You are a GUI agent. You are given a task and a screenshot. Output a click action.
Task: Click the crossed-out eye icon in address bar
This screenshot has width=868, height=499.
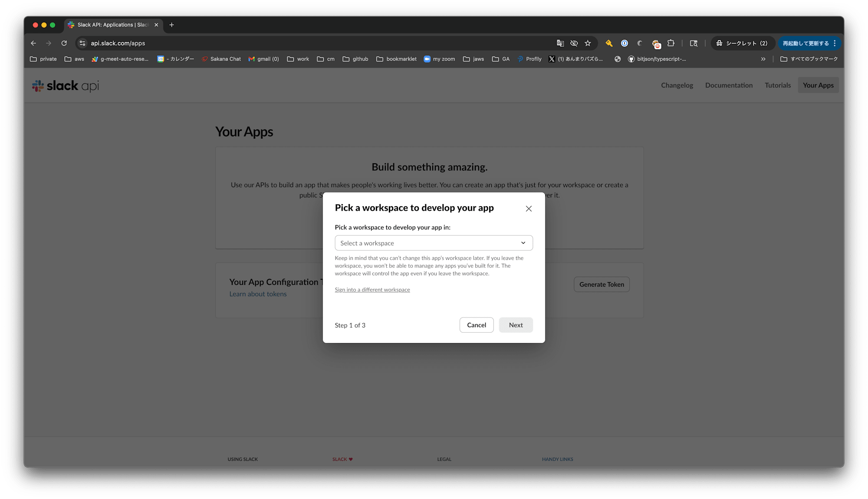[574, 43]
